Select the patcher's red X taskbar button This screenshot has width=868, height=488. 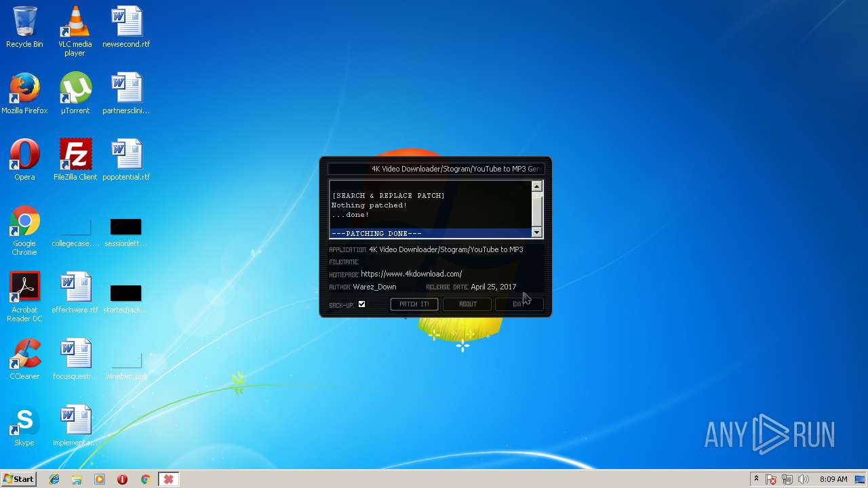coord(168,479)
